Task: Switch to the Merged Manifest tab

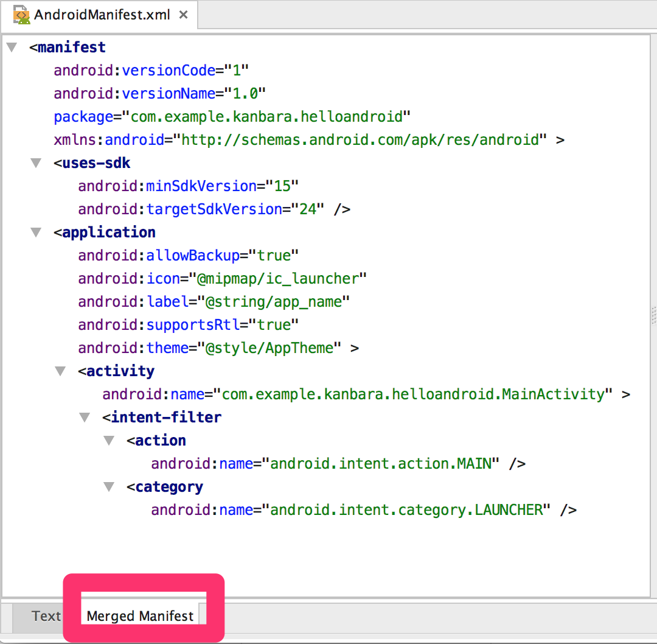Action: point(140,616)
